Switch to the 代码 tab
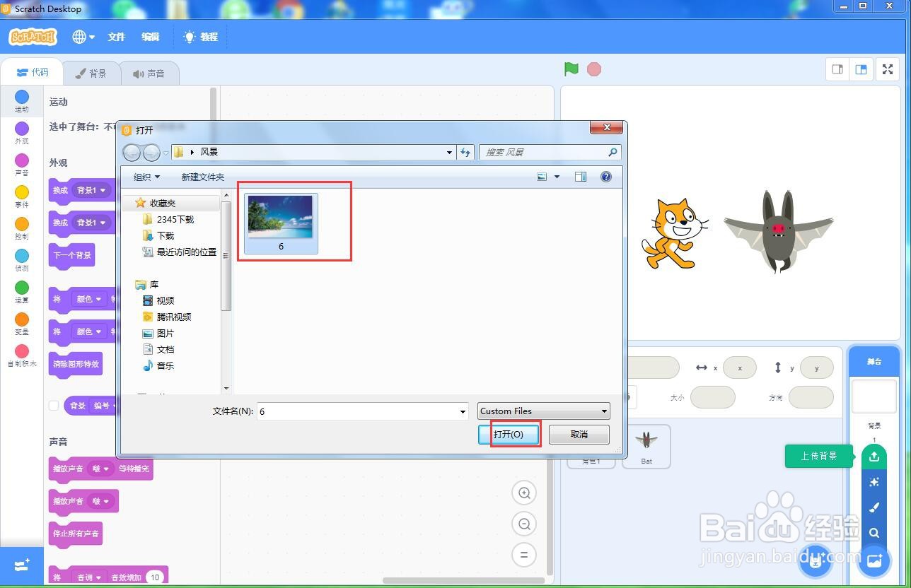911x588 pixels. (x=33, y=72)
